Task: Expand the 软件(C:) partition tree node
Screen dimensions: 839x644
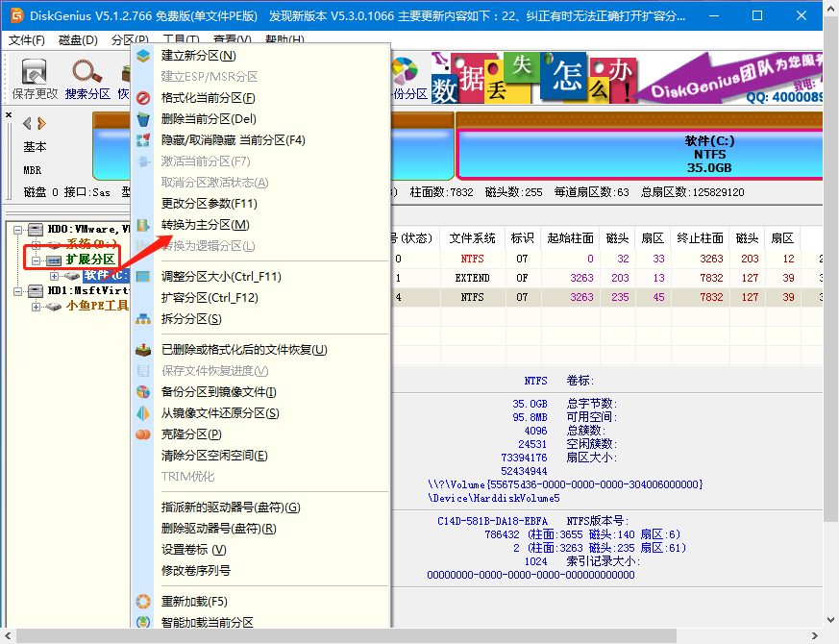Action: (54, 276)
